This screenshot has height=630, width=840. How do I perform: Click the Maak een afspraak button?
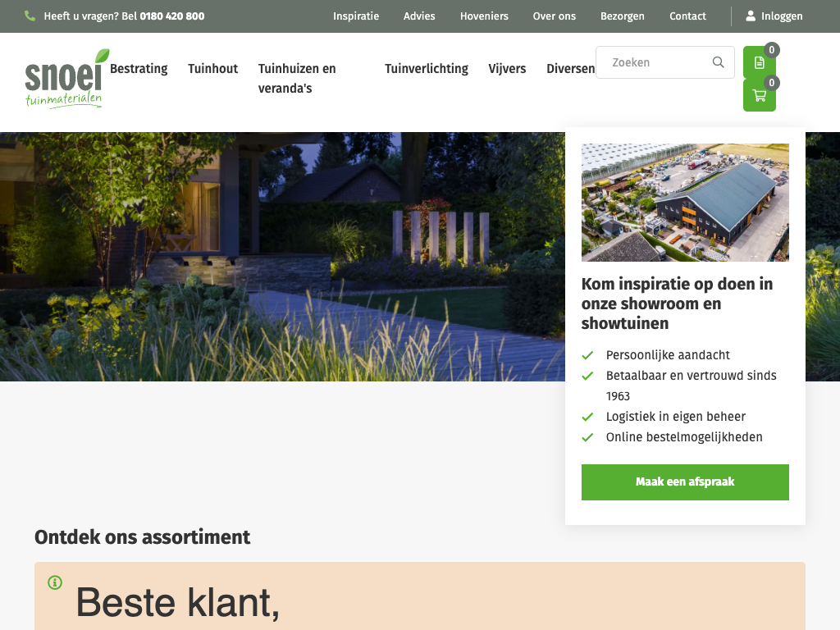tap(685, 482)
